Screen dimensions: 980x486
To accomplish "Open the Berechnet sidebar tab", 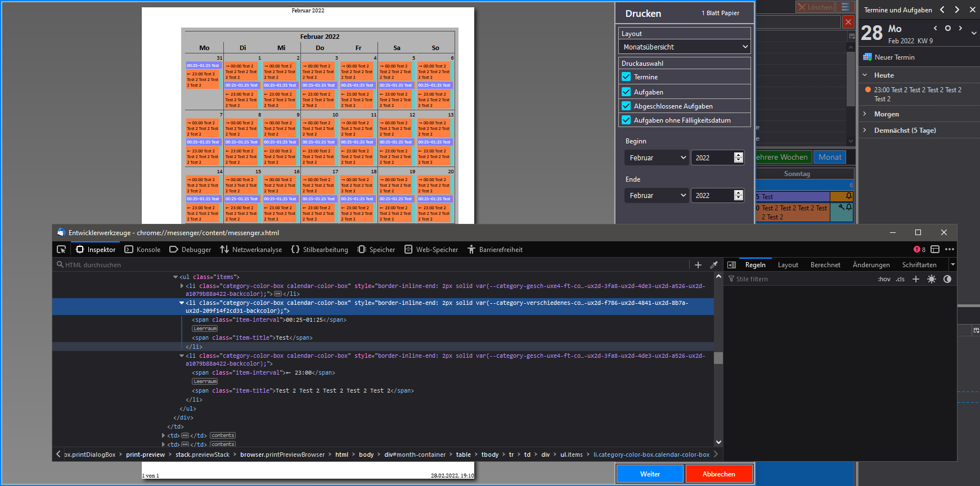I will coord(825,265).
